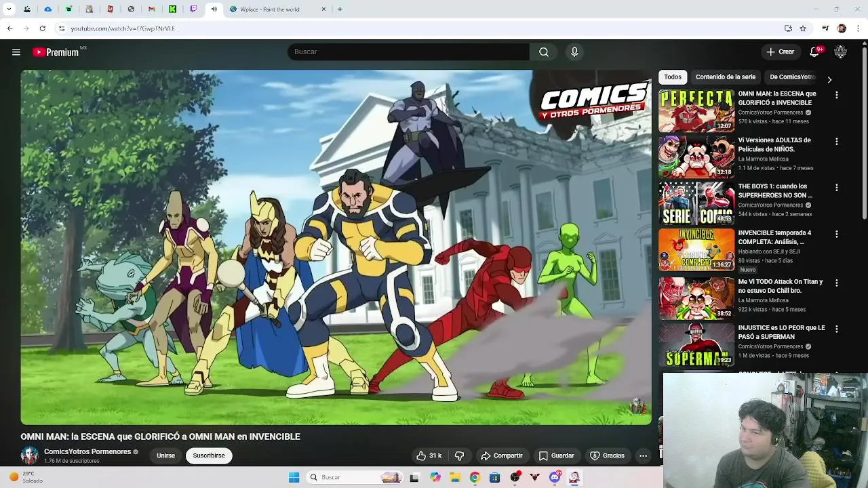Select the De ComicsYotros chip
This screenshot has width=868, height=488.
pyautogui.click(x=792, y=77)
